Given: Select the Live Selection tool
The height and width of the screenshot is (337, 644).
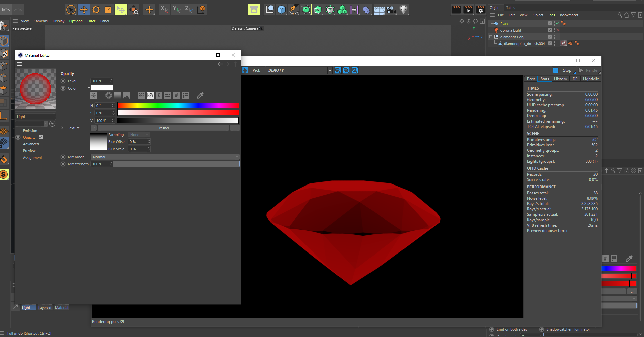Looking at the screenshot, I should click(71, 10).
